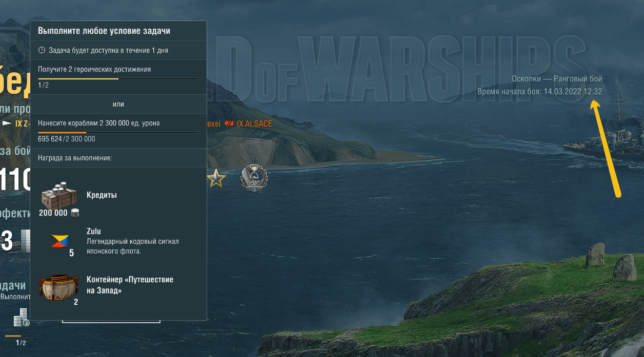Click the battle start time text
The image size is (644, 357).
coord(540,92)
